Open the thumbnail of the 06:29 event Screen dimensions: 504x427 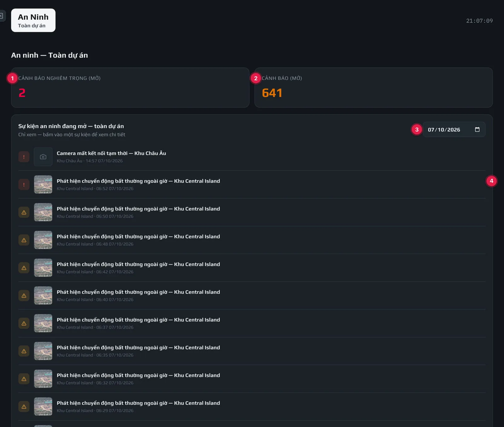coord(43,407)
